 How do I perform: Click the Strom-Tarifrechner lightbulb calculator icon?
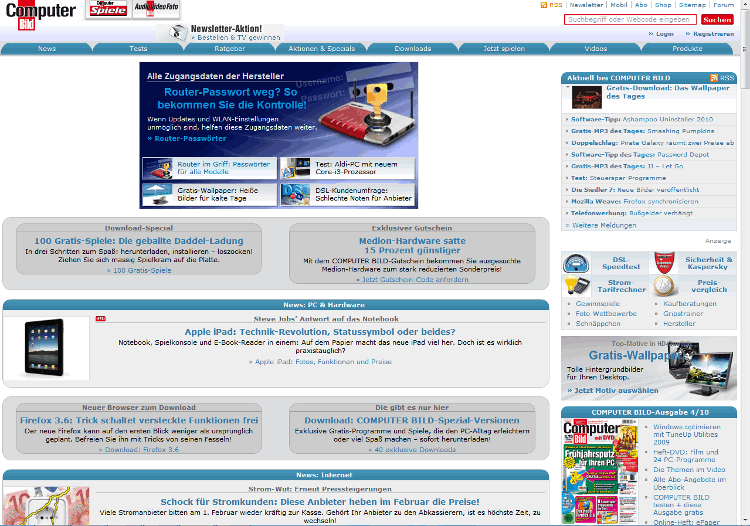(576, 285)
